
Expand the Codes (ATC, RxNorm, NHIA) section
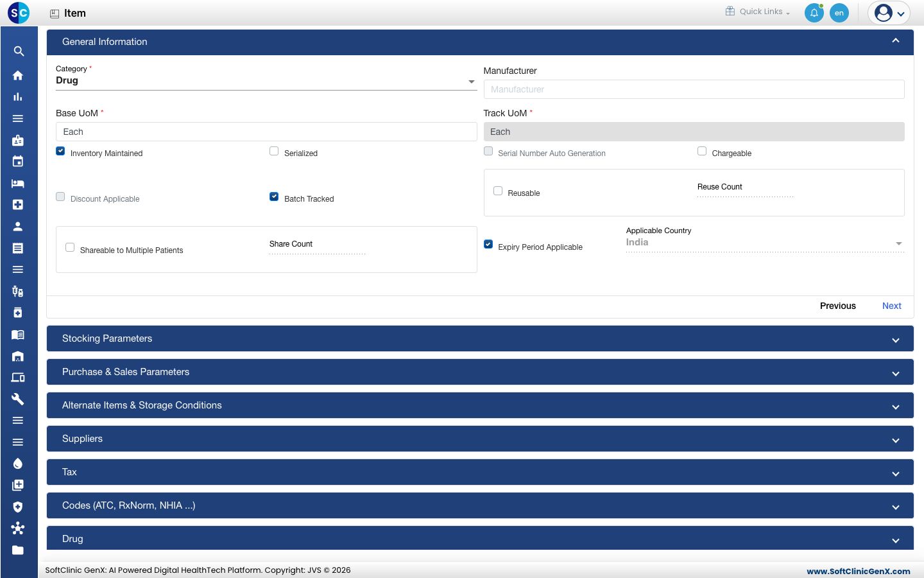point(480,505)
